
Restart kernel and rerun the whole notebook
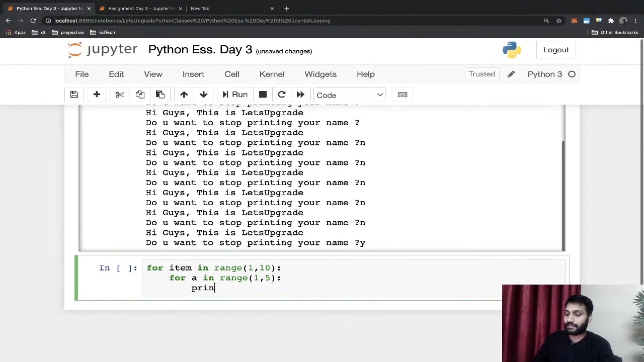pyautogui.click(x=300, y=95)
